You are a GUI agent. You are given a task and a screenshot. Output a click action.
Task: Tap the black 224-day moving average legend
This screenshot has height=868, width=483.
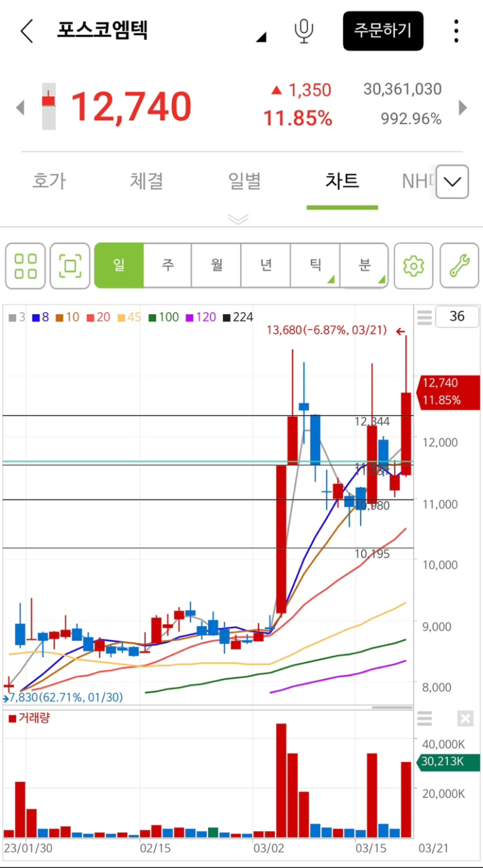pyautogui.click(x=238, y=317)
